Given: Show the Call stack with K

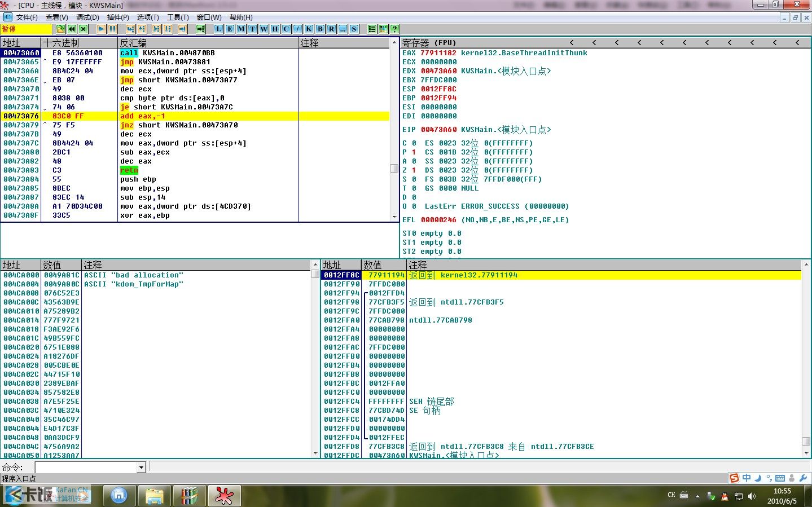Looking at the screenshot, I should pos(309,29).
